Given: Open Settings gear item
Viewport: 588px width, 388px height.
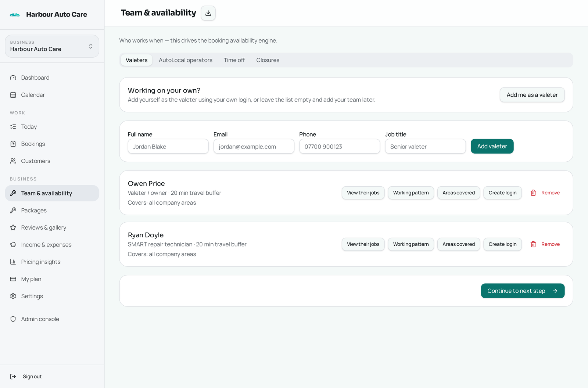Looking at the screenshot, I should pyautogui.click(x=52, y=296).
